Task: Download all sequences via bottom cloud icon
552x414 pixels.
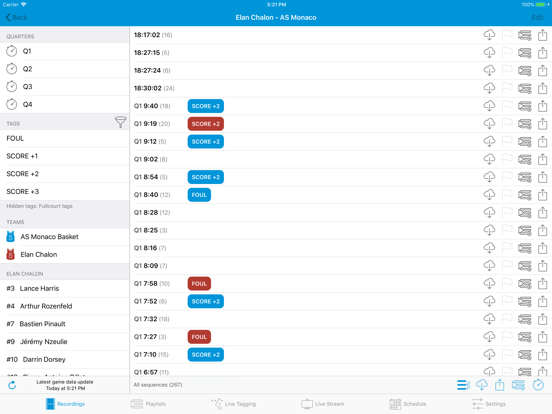Action: (482, 385)
